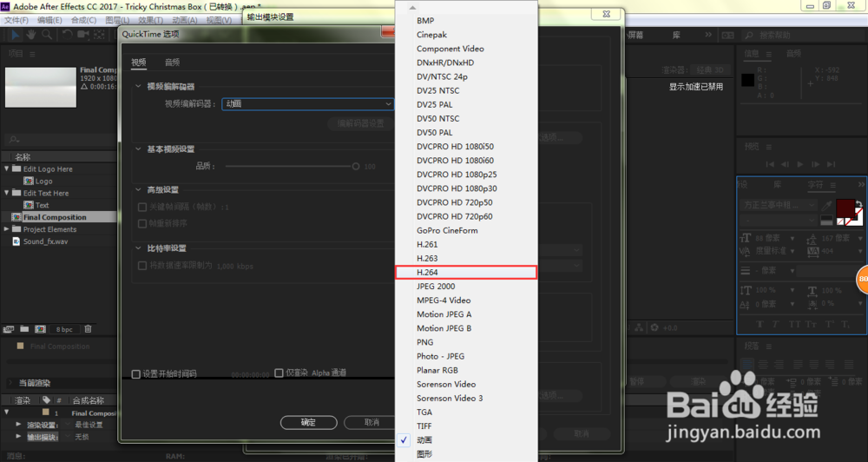The width and height of the screenshot is (868, 462).
Task: Step to next frame in Preview panel
Action: 815,164
